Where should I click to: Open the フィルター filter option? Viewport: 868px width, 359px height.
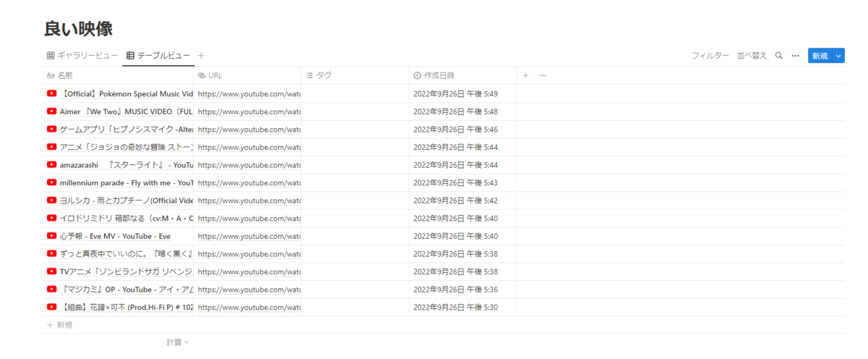click(x=710, y=56)
